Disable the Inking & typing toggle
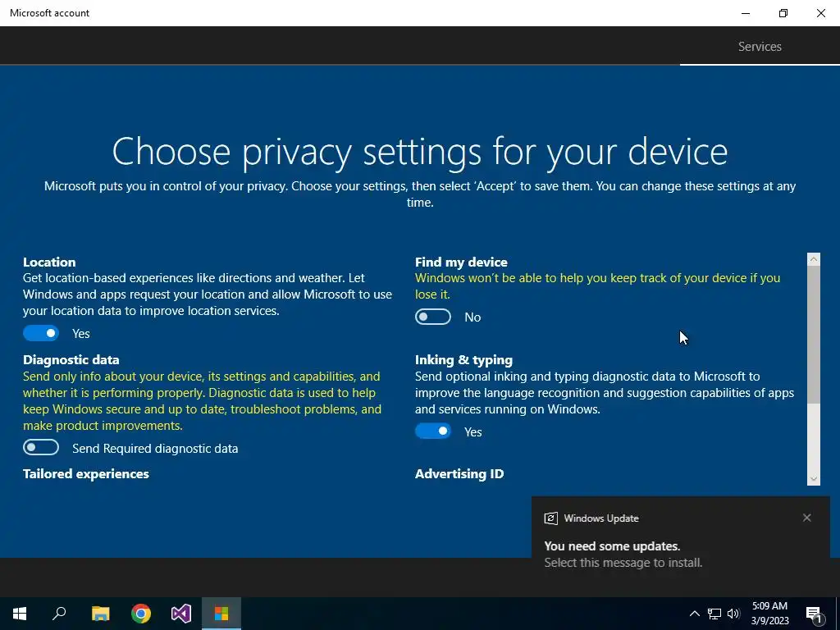The image size is (840, 630). (x=433, y=431)
